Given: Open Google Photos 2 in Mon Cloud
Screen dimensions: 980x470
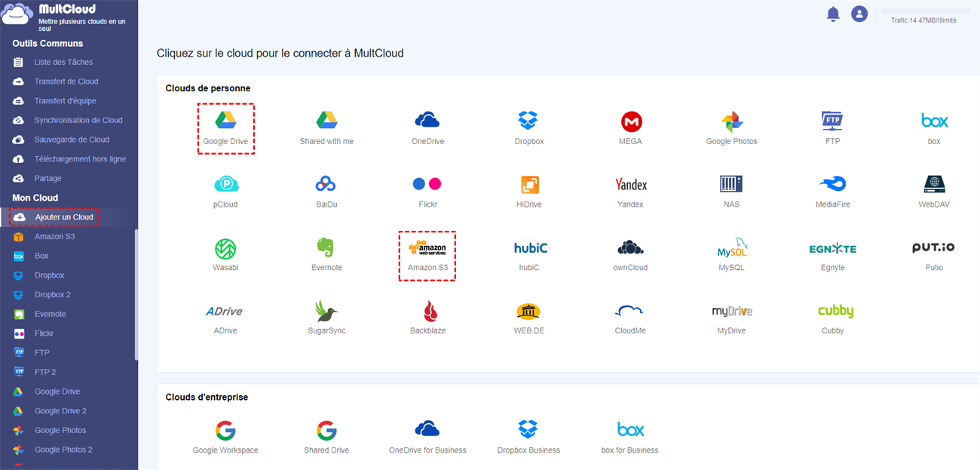Looking at the screenshot, I should [x=63, y=450].
